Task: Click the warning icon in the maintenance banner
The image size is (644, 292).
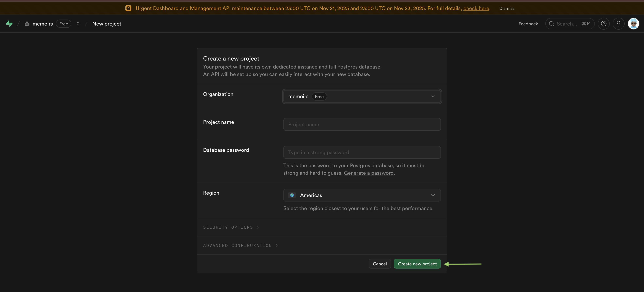Action: 128,8
